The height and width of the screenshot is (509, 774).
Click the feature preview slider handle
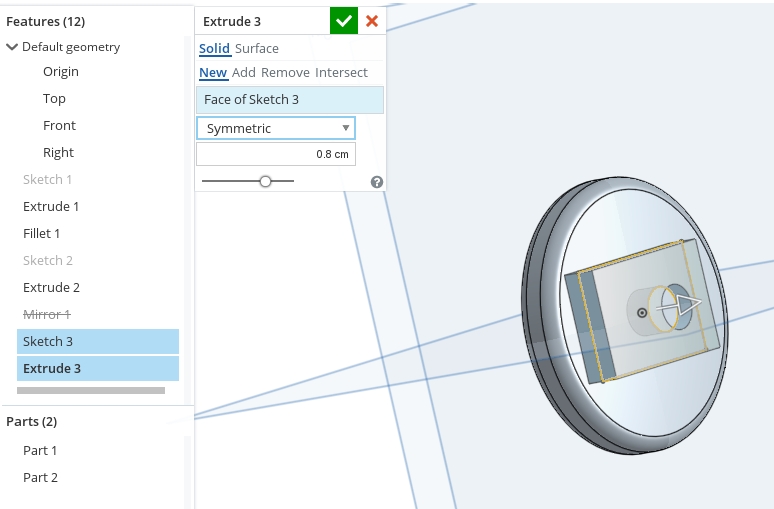click(x=265, y=181)
